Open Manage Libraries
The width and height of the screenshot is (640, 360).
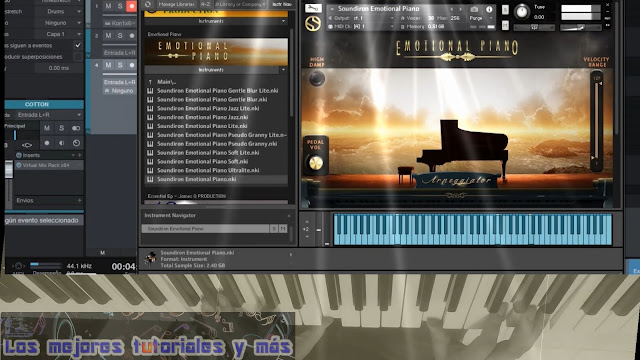tap(176, 4)
